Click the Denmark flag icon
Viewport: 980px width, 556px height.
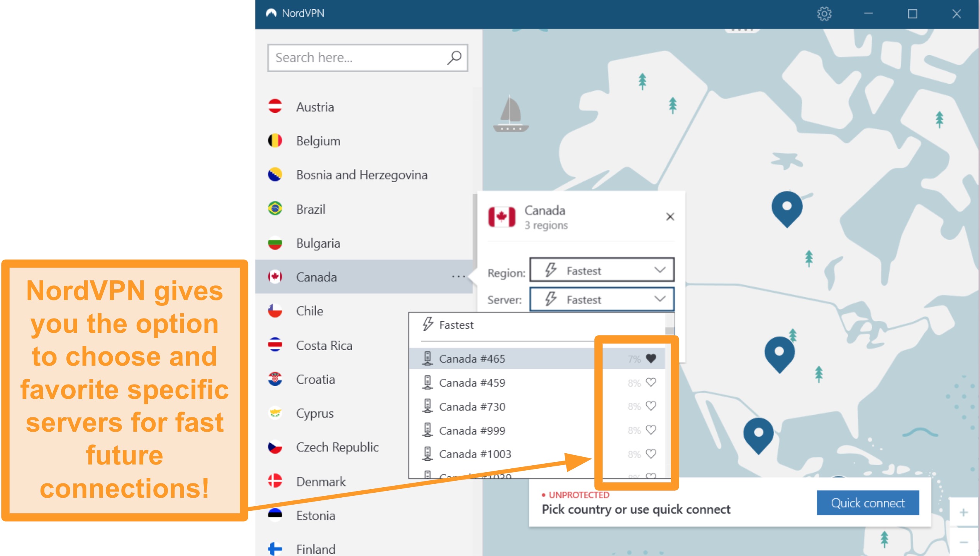tap(275, 481)
